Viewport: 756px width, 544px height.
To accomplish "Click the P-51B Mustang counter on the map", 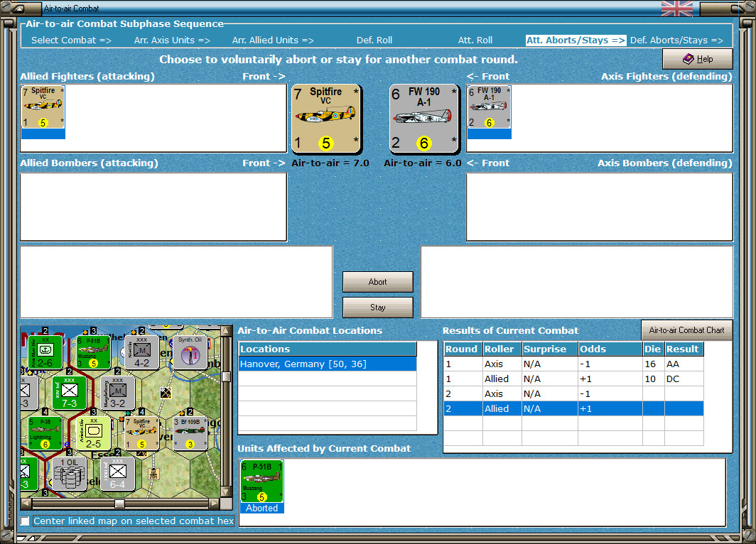I will [x=93, y=352].
